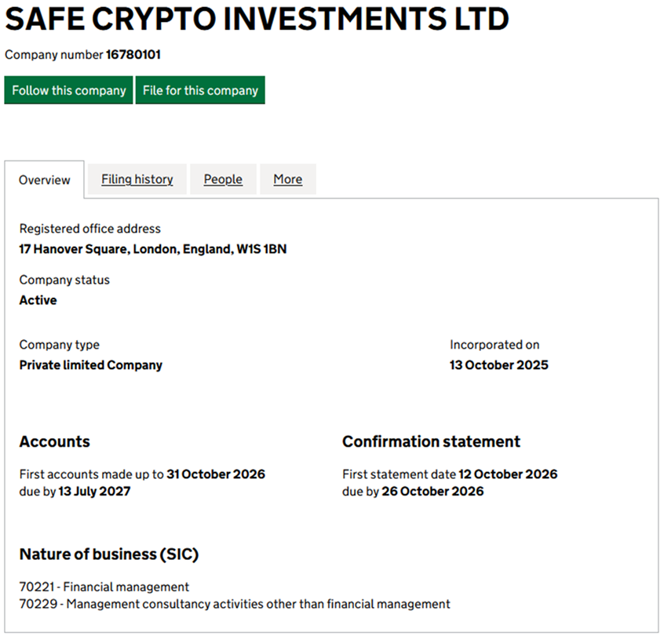This screenshot has height=644, width=664.
Task: Switch to the Filing history tab
Action: click(x=137, y=179)
